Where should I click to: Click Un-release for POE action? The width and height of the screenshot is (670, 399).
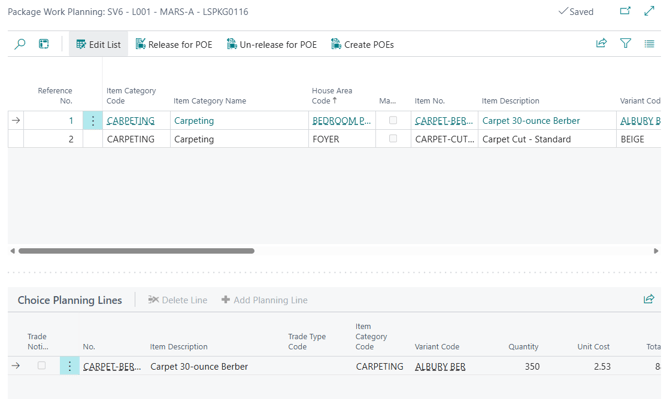coord(272,44)
